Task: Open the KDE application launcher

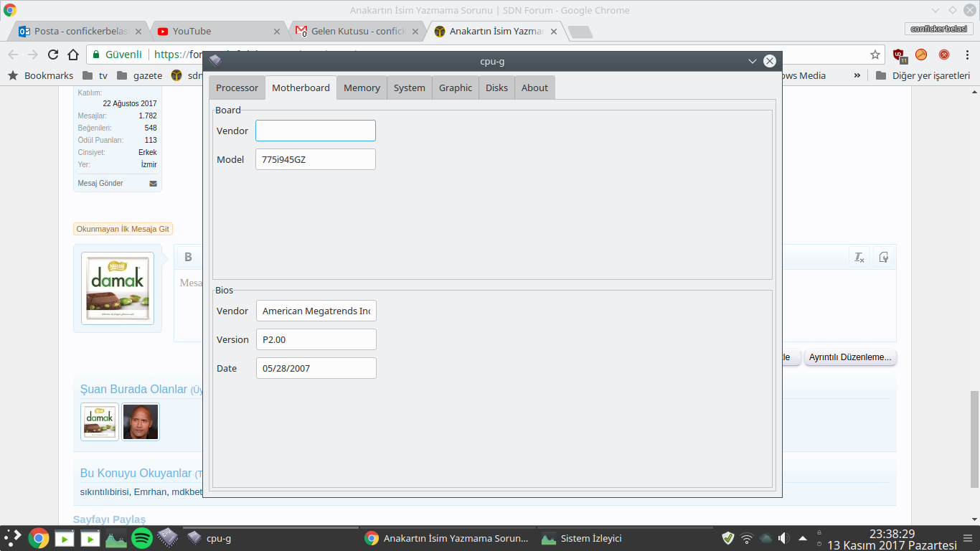Action: click(13, 538)
